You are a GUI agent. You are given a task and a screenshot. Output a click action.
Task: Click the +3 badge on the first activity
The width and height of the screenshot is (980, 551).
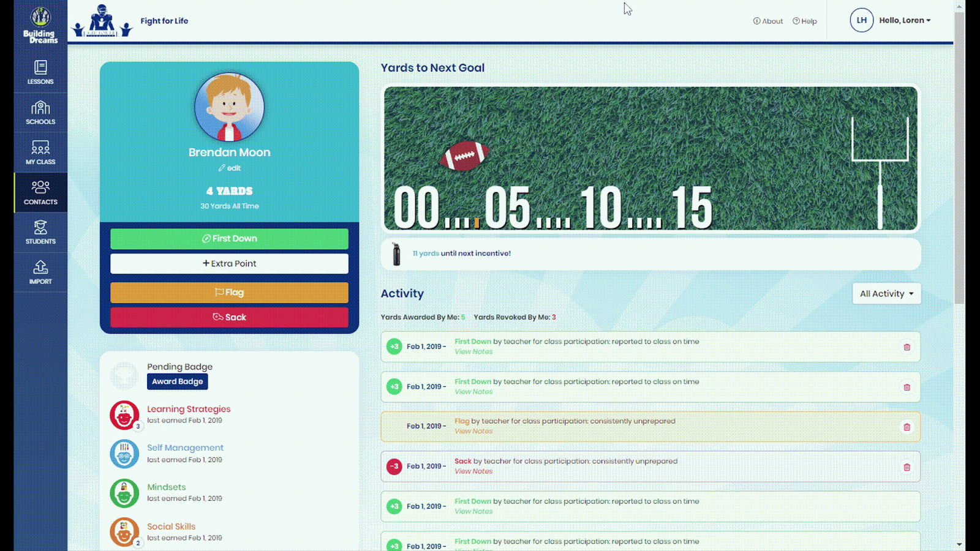tap(394, 347)
